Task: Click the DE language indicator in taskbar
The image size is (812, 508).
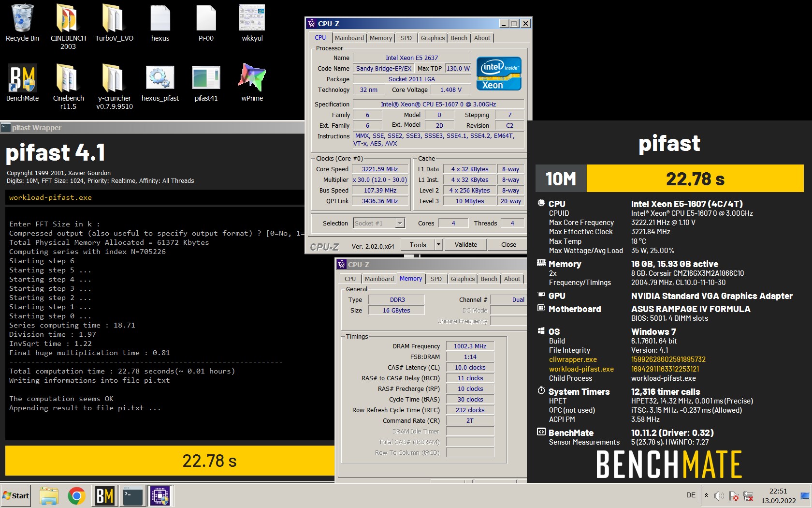Action: [691, 495]
